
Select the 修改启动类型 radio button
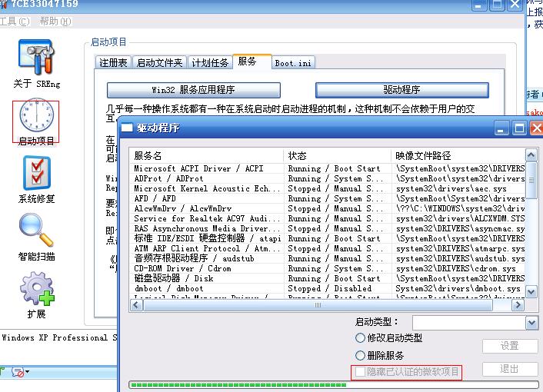(360, 337)
